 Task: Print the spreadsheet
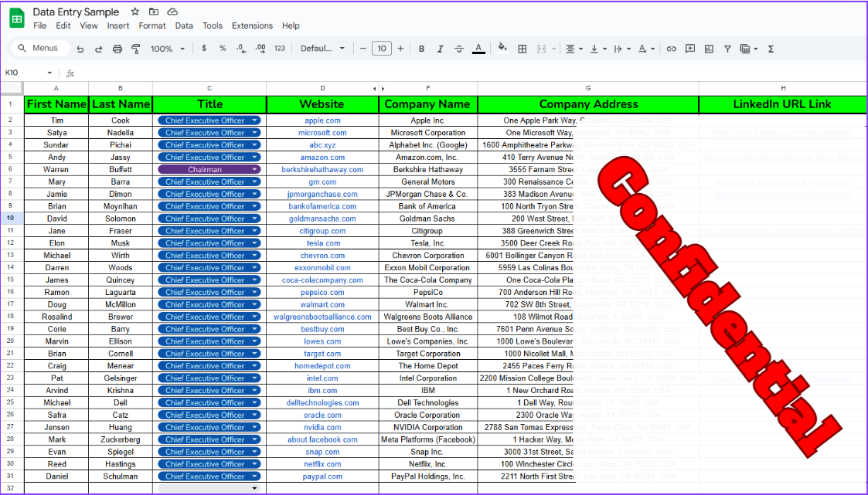117,49
